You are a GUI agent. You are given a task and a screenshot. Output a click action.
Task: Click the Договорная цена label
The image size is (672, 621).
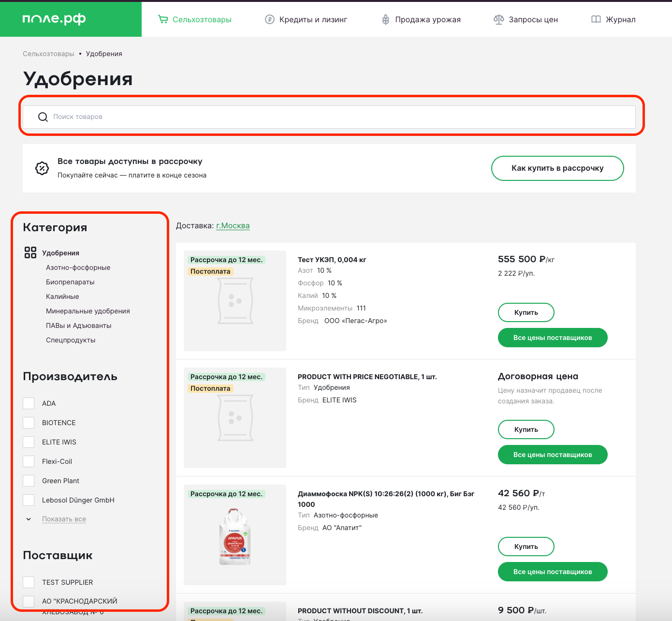(538, 376)
